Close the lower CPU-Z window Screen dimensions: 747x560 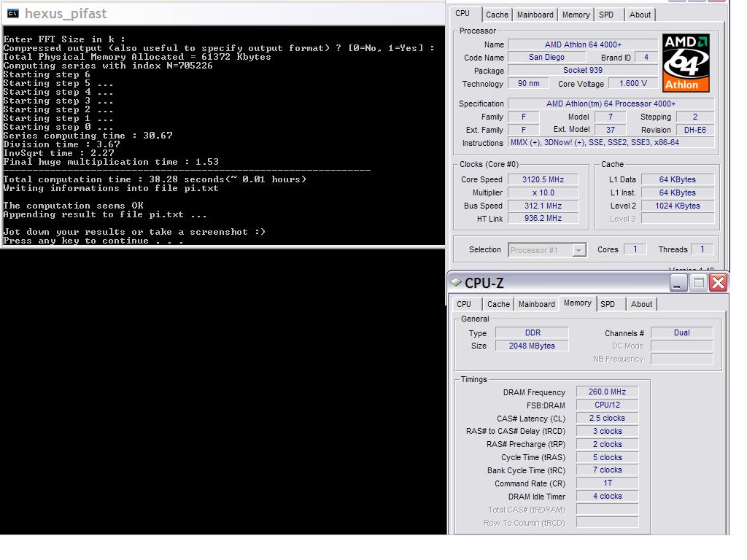click(719, 283)
